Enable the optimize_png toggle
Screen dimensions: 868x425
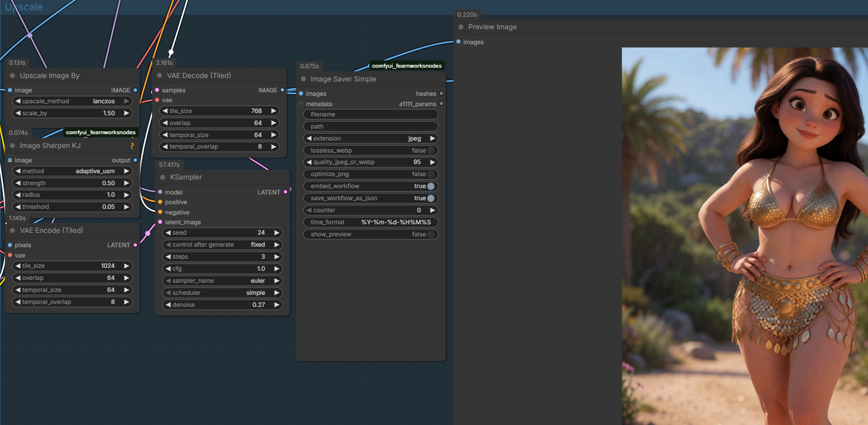click(431, 174)
